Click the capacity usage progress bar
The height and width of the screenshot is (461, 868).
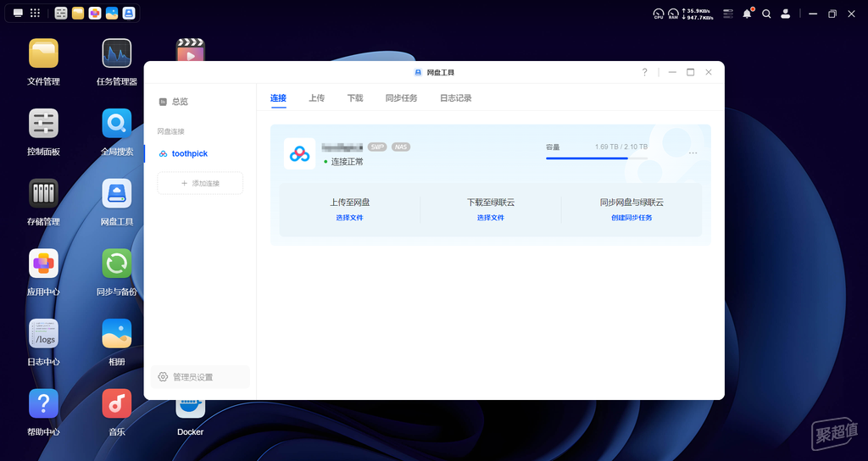pyautogui.click(x=597, y=158)
